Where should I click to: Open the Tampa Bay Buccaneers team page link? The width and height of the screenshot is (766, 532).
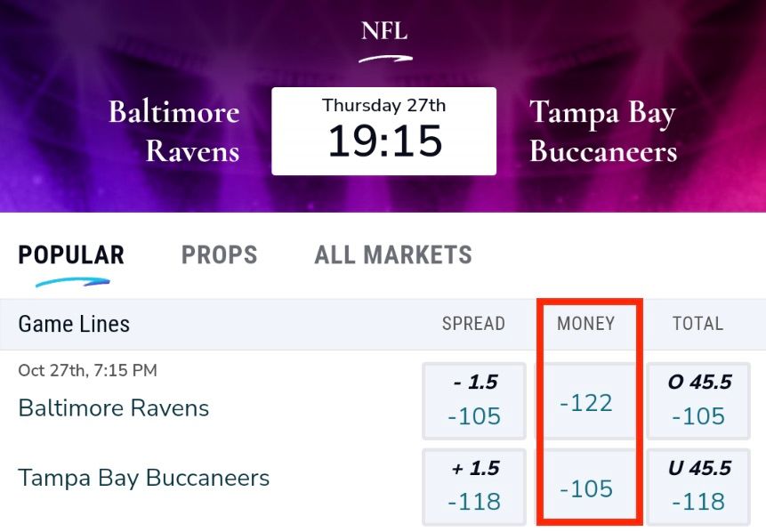click(x=144, y=478)
